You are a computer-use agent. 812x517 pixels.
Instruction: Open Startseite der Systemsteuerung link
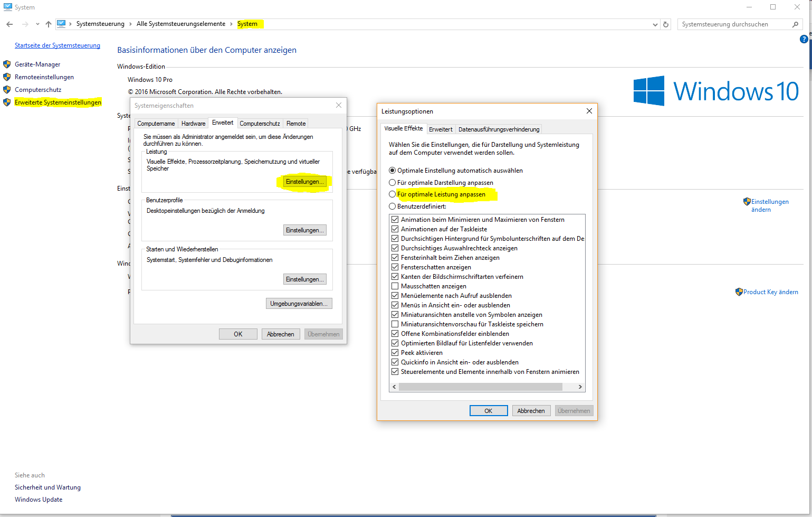(x=58, y=45)
